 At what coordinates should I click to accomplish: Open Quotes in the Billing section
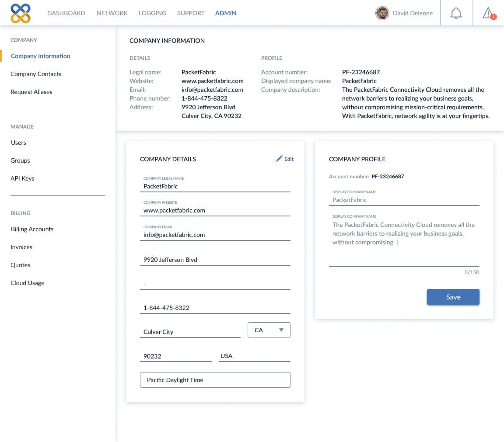(20, 265)
